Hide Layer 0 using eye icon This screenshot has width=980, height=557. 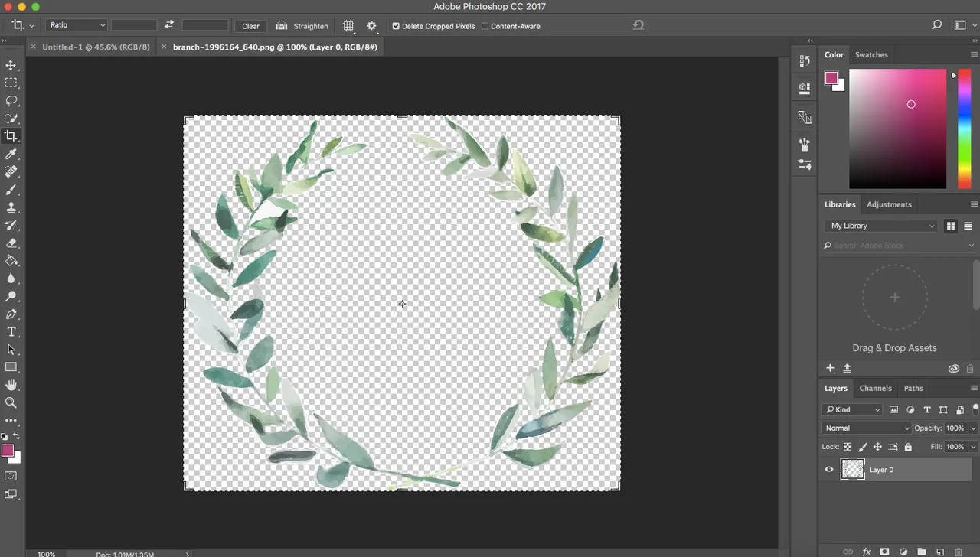(x=829, y=470)
